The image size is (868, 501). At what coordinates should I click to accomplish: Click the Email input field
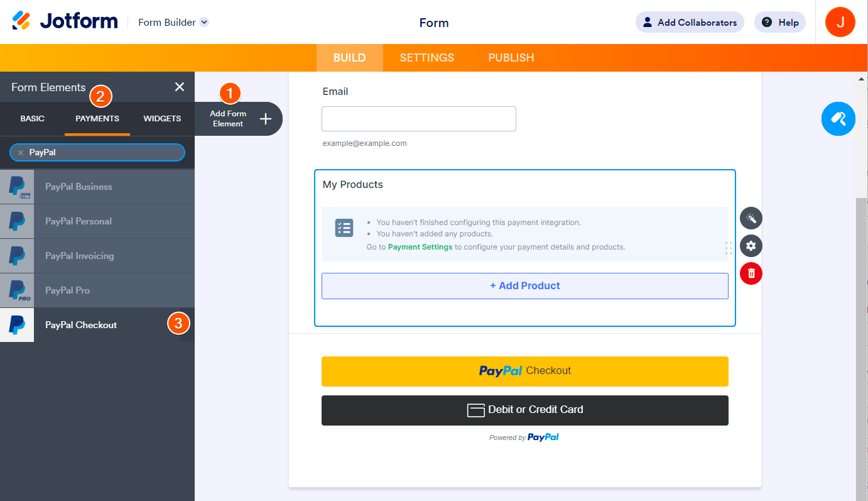419,119
